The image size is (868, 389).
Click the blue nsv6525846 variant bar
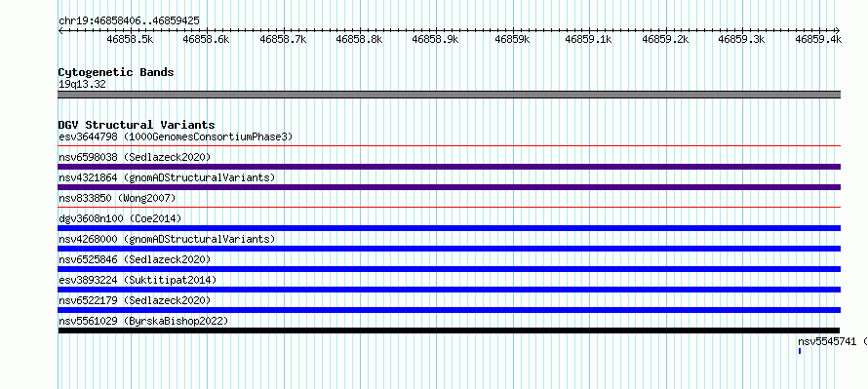pos(450,269)
